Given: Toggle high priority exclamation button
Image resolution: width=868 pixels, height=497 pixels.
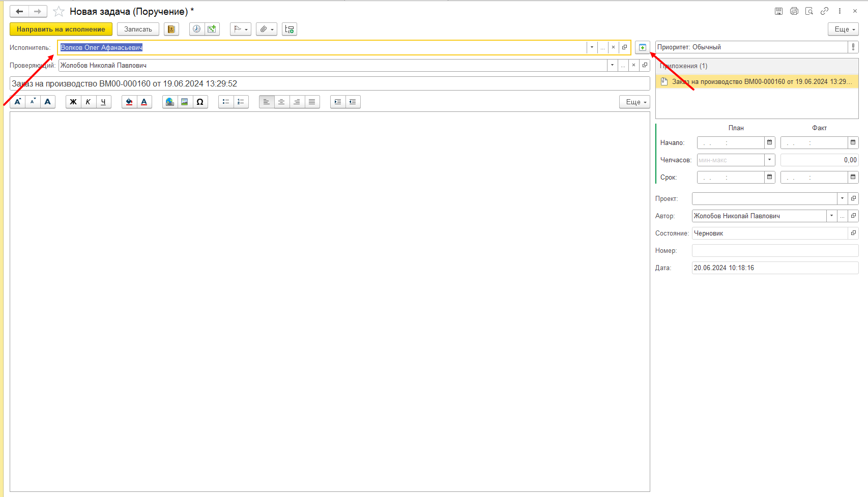Looking at the screenshot, I should click(x=853, y=47).
